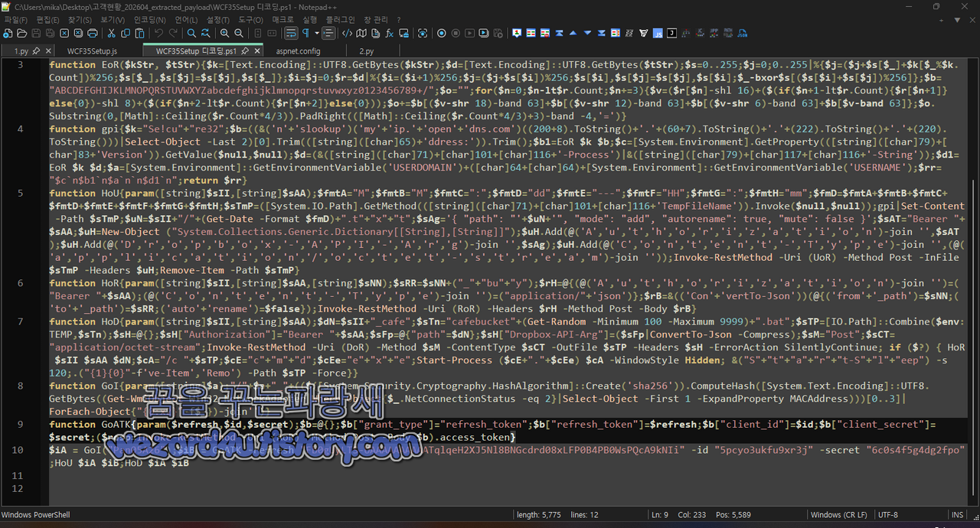Toggle synchronized horizontal scrolling icon
The width and height of the screenshot is (980, 528).
[272, 33]
